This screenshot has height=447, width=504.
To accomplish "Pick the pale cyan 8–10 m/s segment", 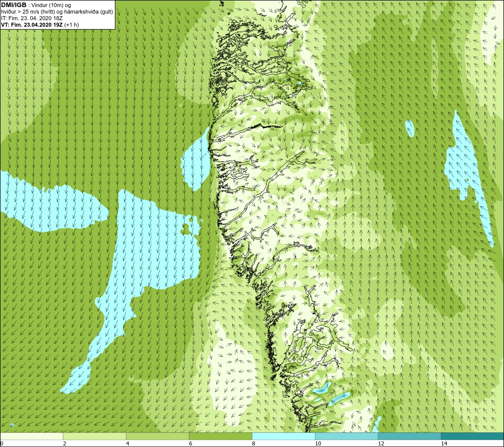I will coord(283,436).
